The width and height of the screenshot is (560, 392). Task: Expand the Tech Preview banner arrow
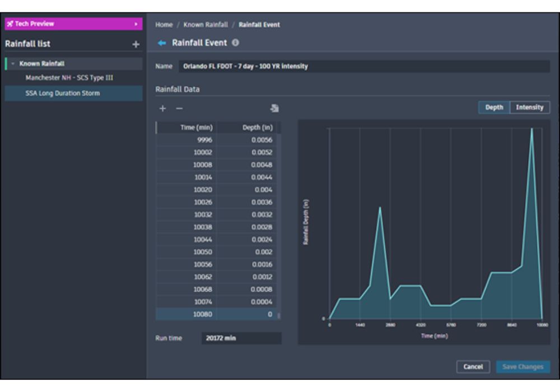pos(136,24)
